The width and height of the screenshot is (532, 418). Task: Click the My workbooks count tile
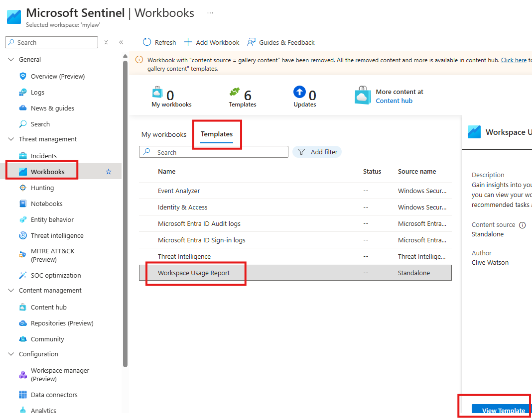171,97
